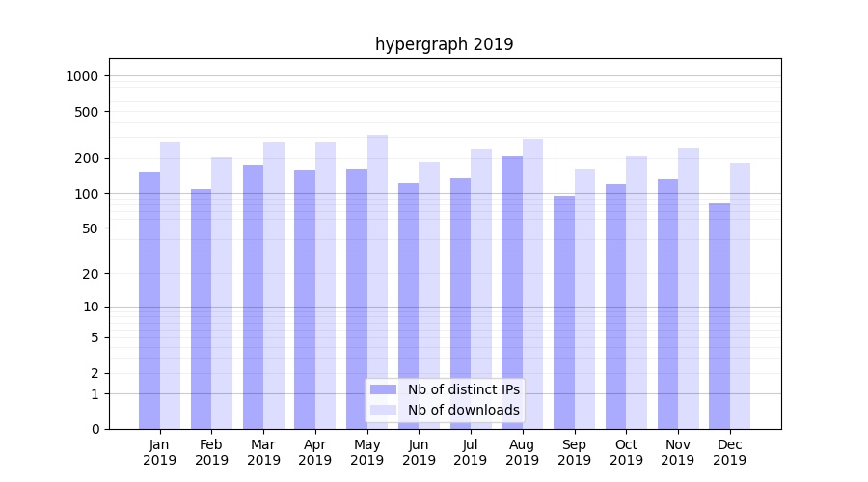
Task: Click the 'Nb of distinct IPs' legend swatch
Action: (x=383, y=389)
